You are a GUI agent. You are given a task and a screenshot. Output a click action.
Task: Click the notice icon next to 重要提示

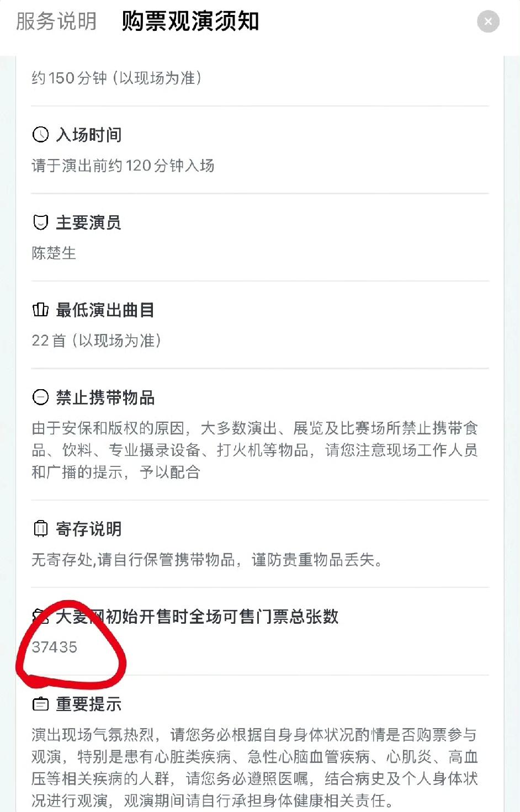tap(41, 704)
